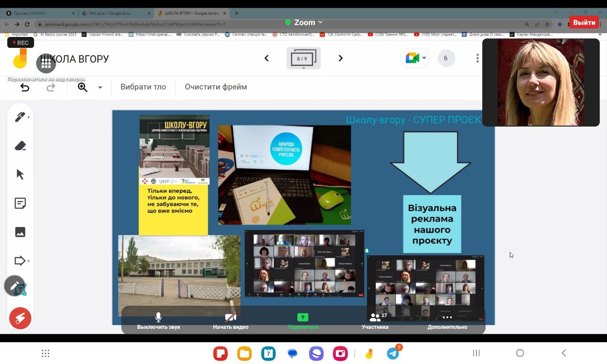Activate the red Laser pointer tool
This screenshot has width=607, height=364.
tap(20, 318)
